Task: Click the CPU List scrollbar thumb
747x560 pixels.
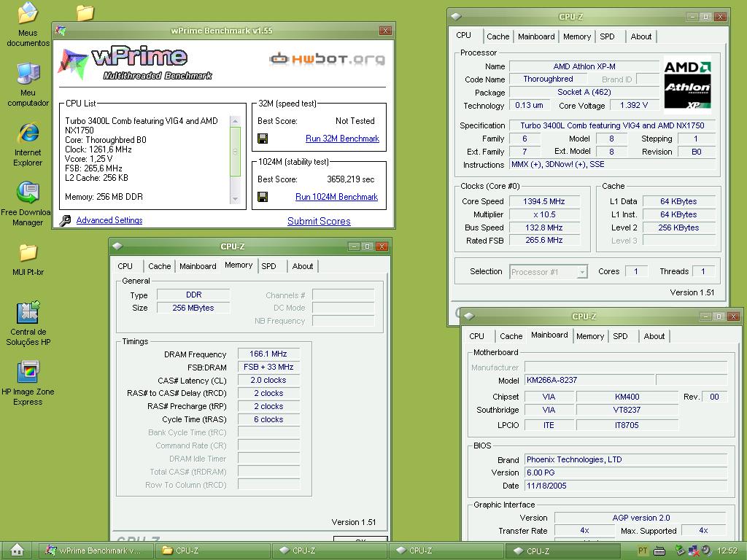Action: click(236, 152)
